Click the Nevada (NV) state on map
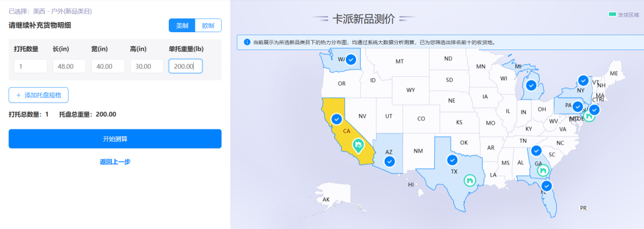 [x=362, y=116]
